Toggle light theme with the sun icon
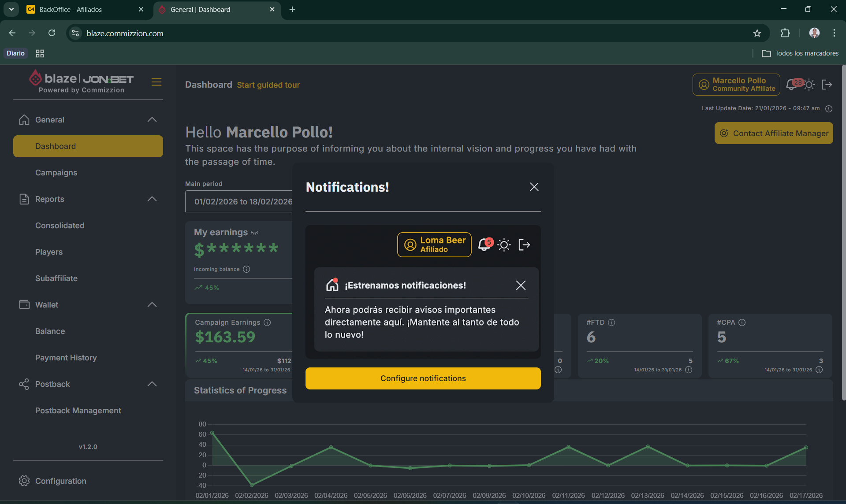Image resolution: width=846 pixels, height=504 pixels. pyautogui.click(x=810, y=85)
